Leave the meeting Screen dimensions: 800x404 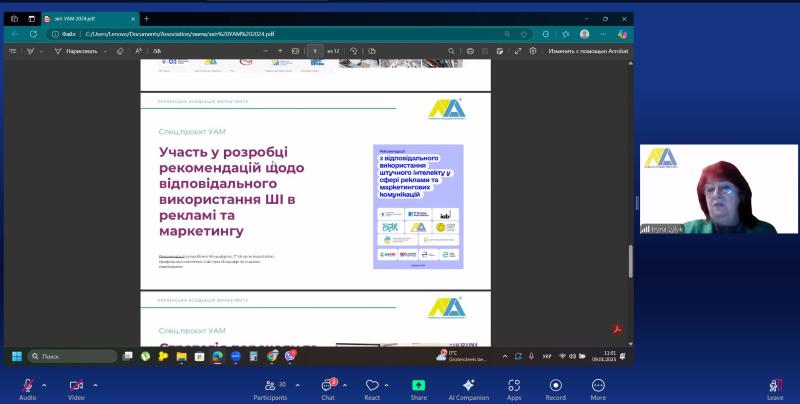pyautogui.click(x=775, y=386)
